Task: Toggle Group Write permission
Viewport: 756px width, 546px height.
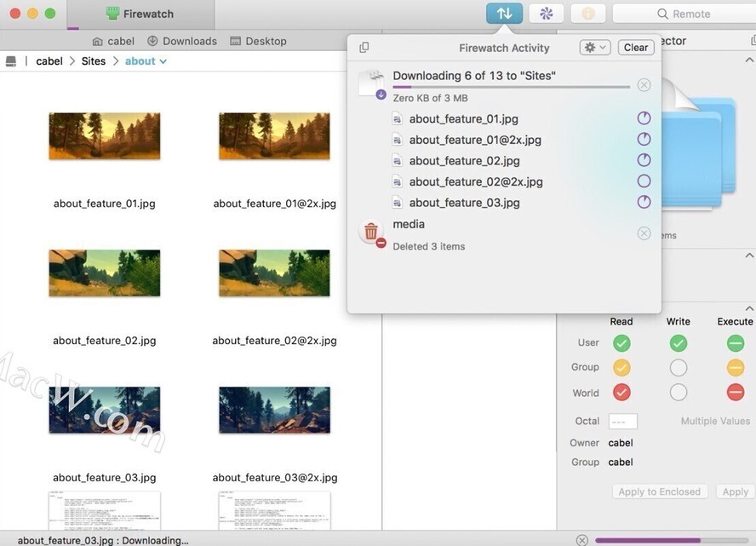Action: (x=679, y=367)
